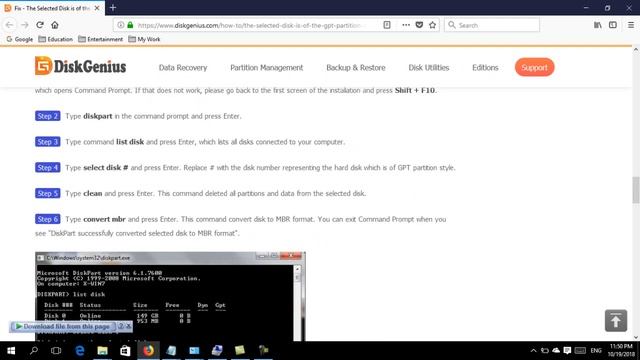The height and width of the screenshot is (360, 640).
Task: Click the browser Forward arrow
Action: (x=24, y=25)
